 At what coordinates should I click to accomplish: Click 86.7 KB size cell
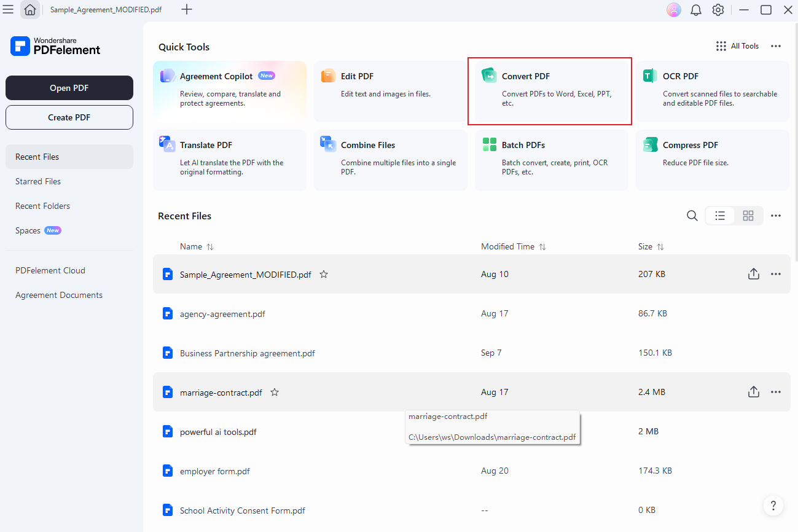(x=652, y=313)
